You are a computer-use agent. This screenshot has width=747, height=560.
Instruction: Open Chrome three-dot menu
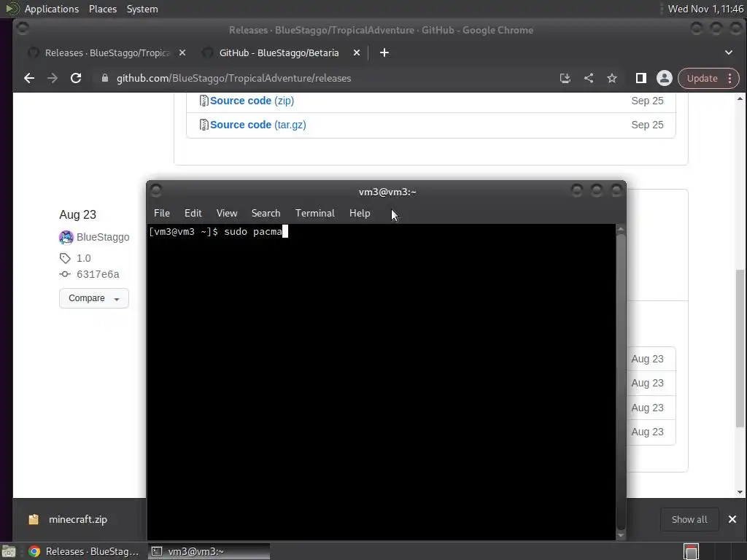click(x=729, y=78)
